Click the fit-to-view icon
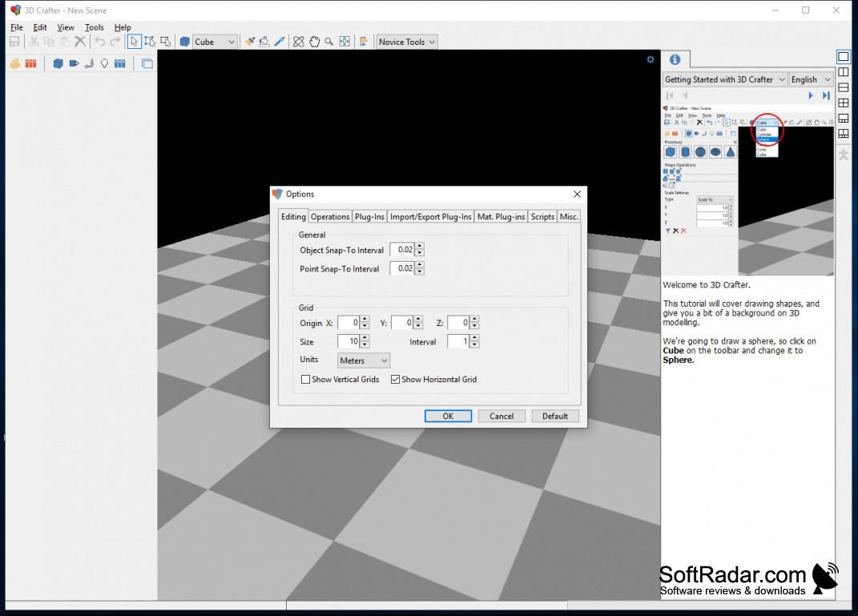The width and height of the screenshot is (858, 616). coord(344,42)
